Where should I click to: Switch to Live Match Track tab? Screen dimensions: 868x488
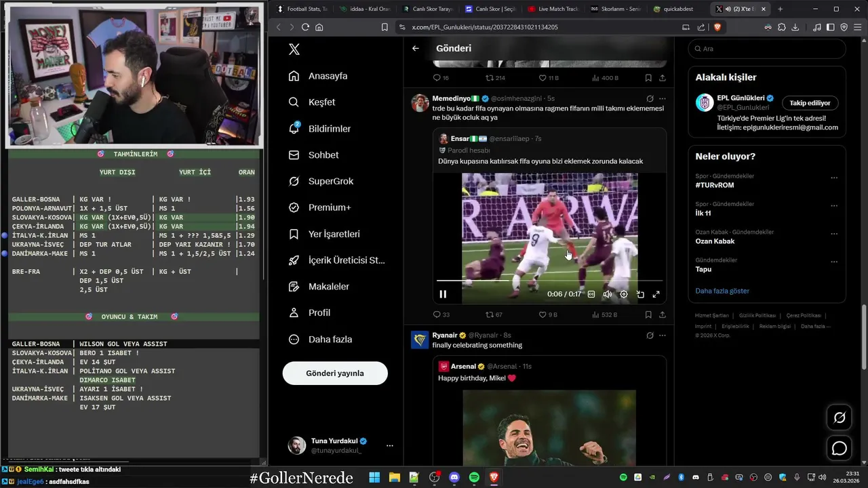(553, 9)
